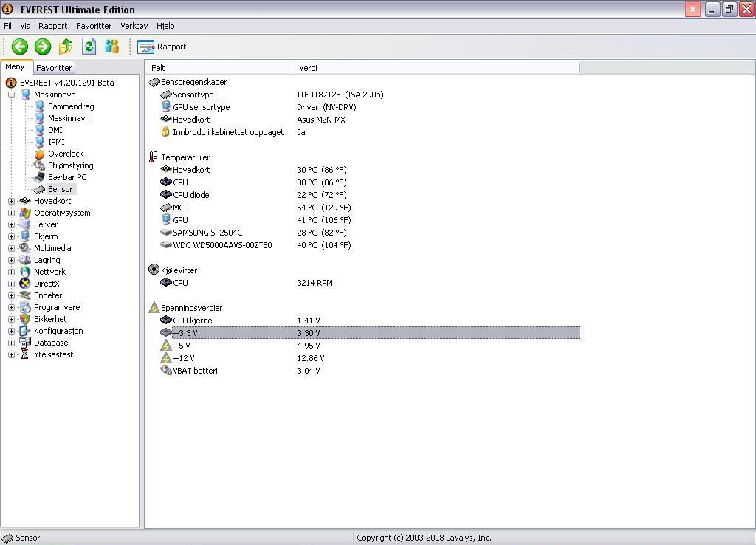Expand the Server tree node
Image resolution: width=756 pixels, height=545 pixels.
point(12,224)
